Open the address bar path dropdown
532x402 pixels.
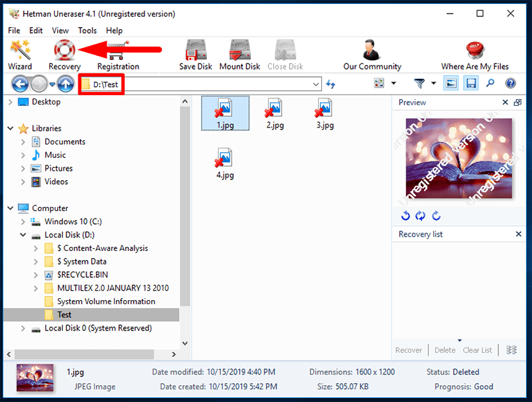click(x=316, y=84)
